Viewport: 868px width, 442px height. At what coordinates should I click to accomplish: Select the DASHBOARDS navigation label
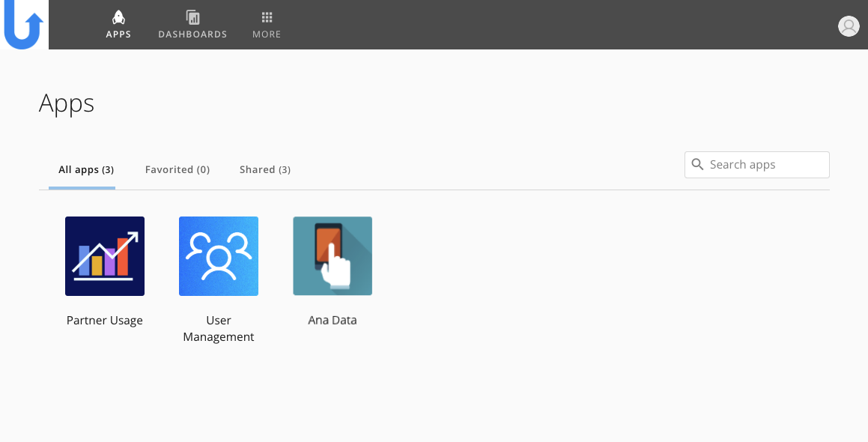[x=192, y=34]
